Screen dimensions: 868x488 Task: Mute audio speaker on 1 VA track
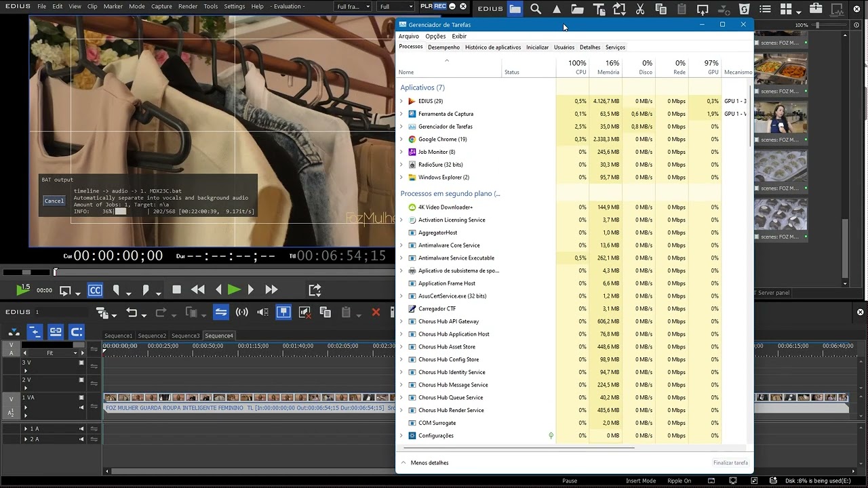pos(81,407)
